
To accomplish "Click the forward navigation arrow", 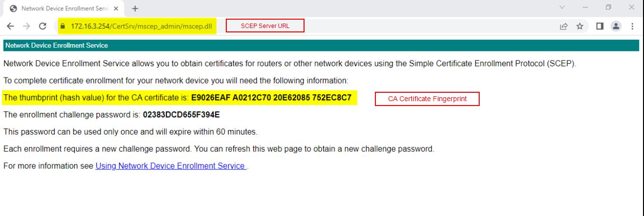I will (27, 27).
